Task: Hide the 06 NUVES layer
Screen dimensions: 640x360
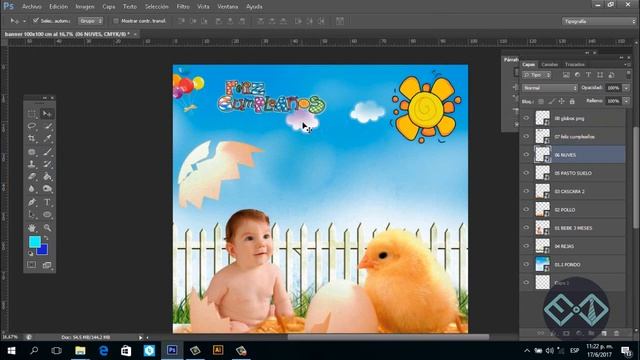Action: pyautogui.click(x=526, y=155)
